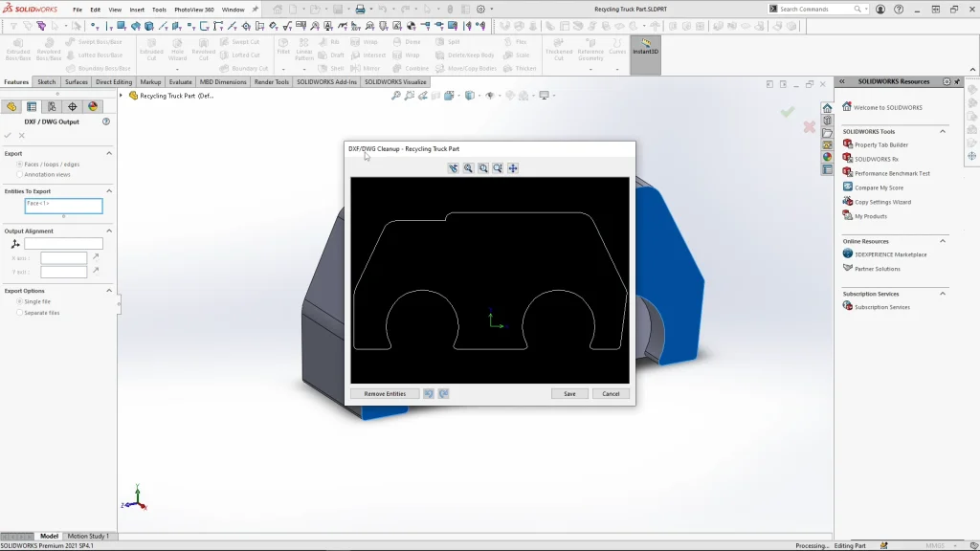Switch to the Evaluate tab

point(180,82)
